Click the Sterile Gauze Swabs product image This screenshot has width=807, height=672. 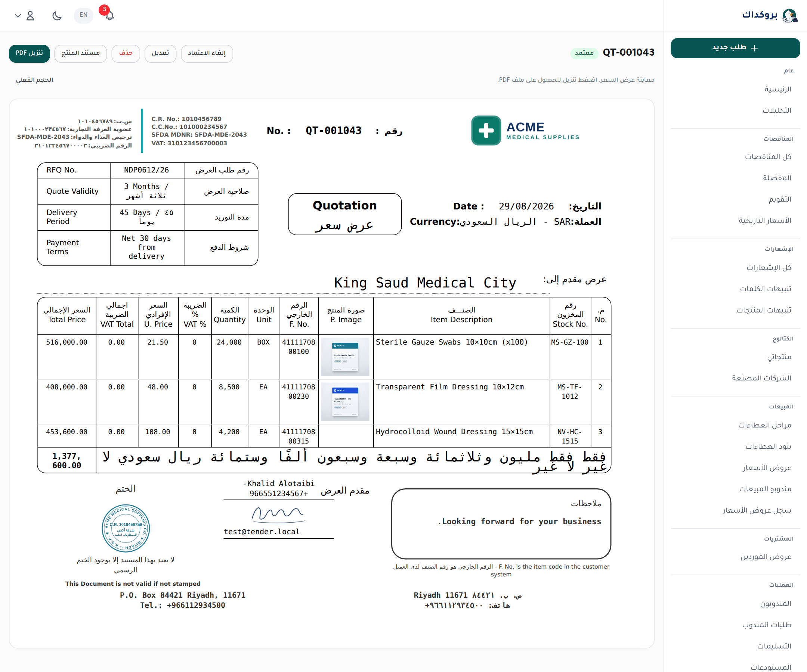click(x=345, y=357)
